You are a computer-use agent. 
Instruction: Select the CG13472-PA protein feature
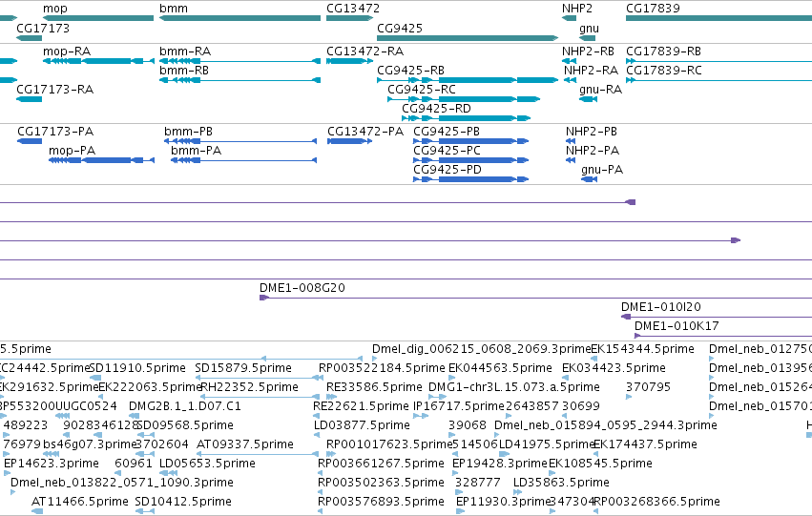pyautogui.click(x=349, y=141)
